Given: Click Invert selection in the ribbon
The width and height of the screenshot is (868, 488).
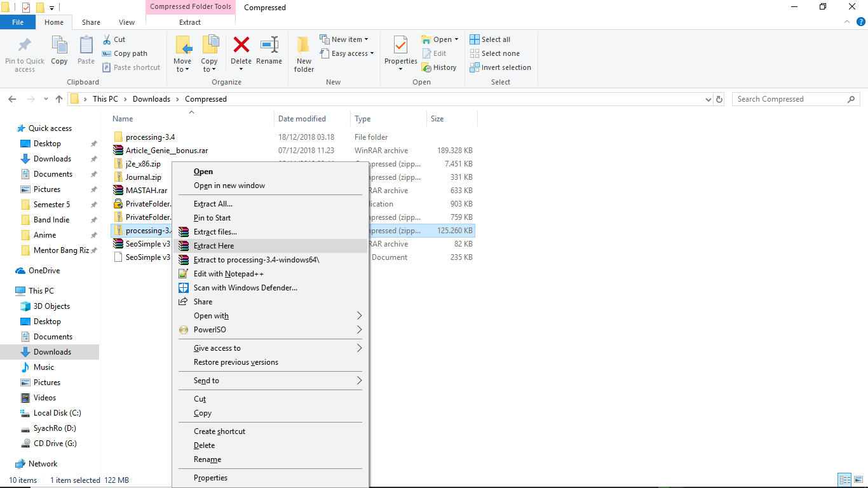Looking at the screenshot, I should pyautogui.click(x=501, y=67).
